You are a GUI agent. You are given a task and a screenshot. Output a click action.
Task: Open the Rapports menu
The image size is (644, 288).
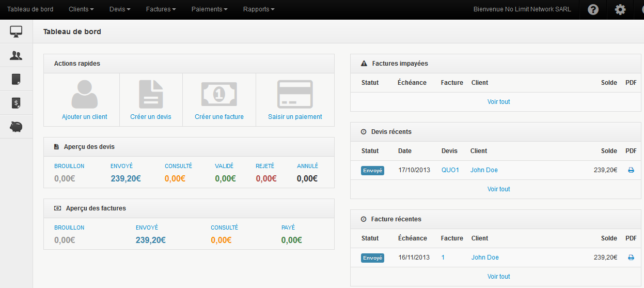[x=258, y=9]
